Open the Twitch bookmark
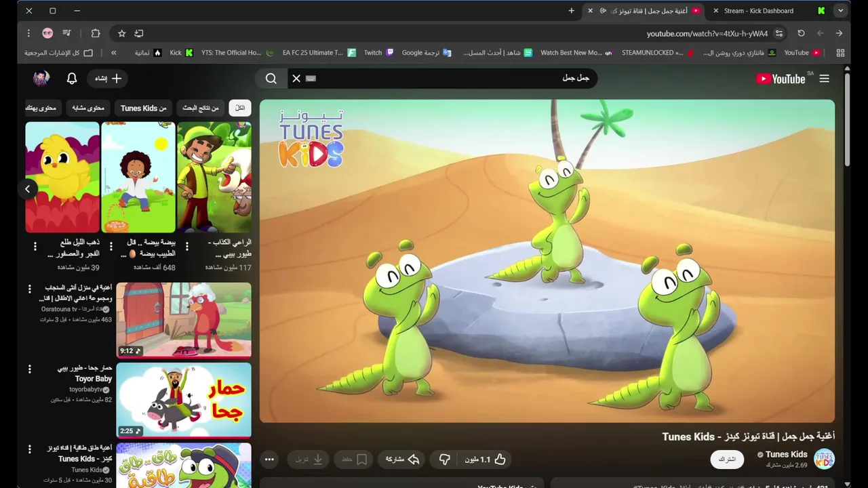 [x=378, y=53]
